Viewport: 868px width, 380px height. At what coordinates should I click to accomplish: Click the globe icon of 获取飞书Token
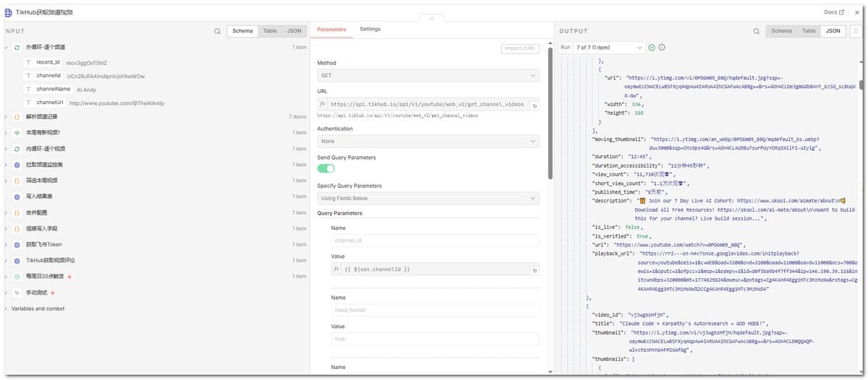coord(17,244)
